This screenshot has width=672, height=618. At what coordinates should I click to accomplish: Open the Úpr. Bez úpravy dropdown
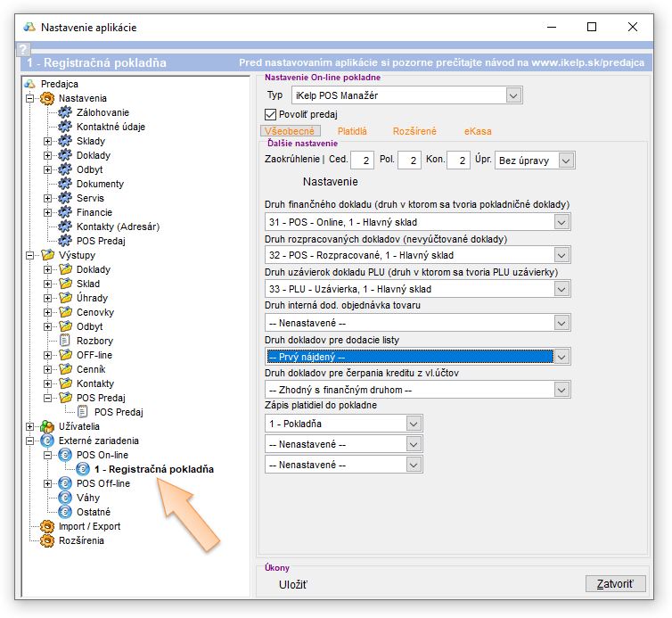coord(566,161)
